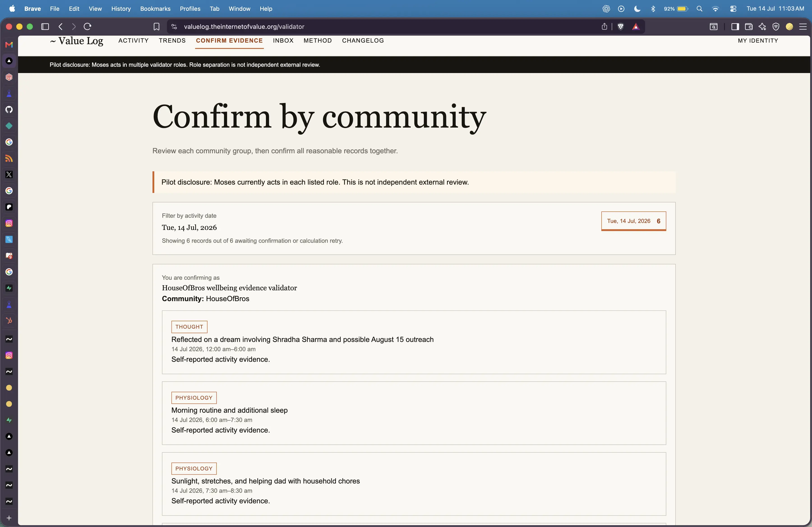Open Brave Shields lion icon
The width and height of the screenshot is (812, 527).
coord(621,27)
